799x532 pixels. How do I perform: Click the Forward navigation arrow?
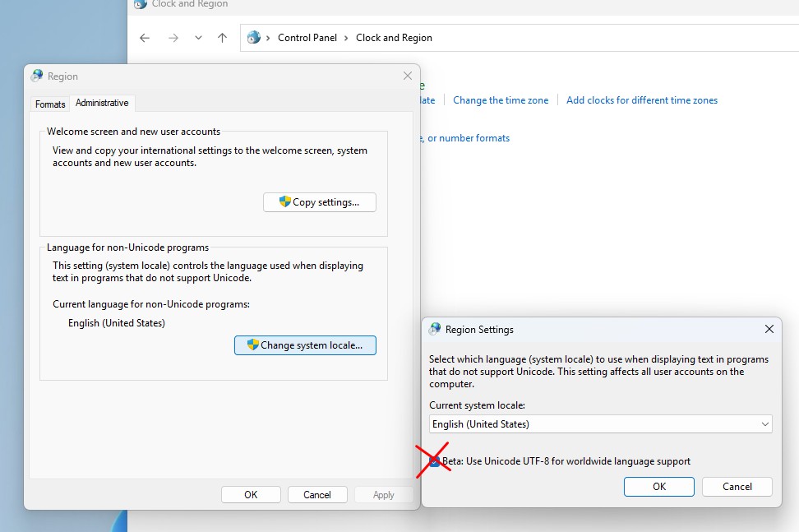pos(173,38)
